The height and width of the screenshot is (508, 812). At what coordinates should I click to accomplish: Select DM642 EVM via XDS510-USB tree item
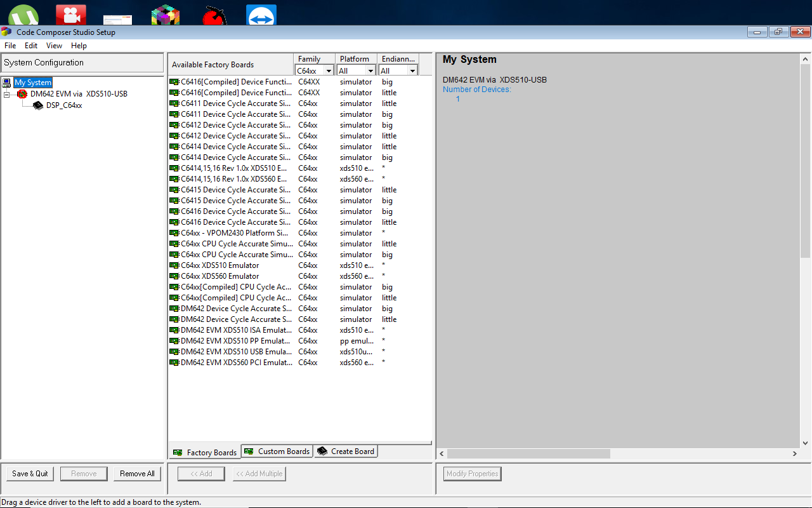tap(79, 94)
